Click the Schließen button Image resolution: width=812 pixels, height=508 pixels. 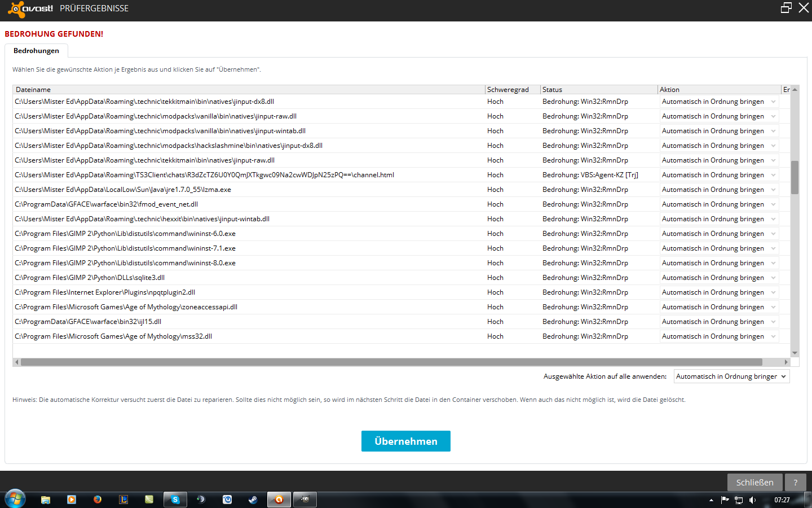(x=754, y=483)
